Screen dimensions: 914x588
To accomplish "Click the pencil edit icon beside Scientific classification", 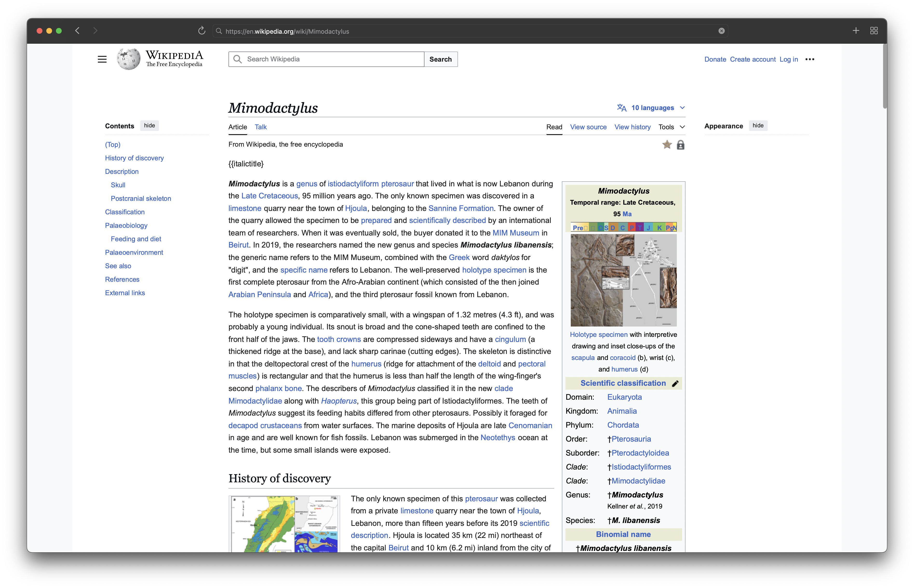I will coord(675,384).
